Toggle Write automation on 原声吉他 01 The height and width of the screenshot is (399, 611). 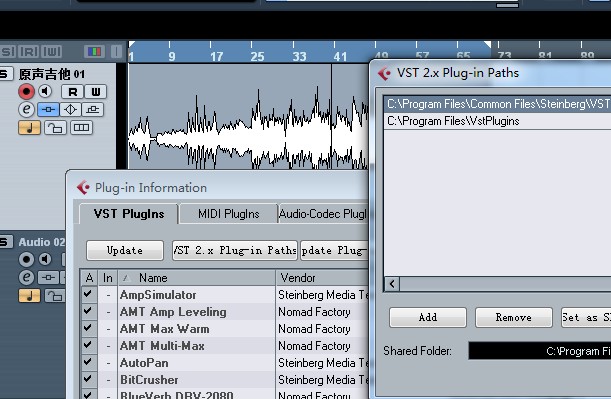tap(95, 92)
